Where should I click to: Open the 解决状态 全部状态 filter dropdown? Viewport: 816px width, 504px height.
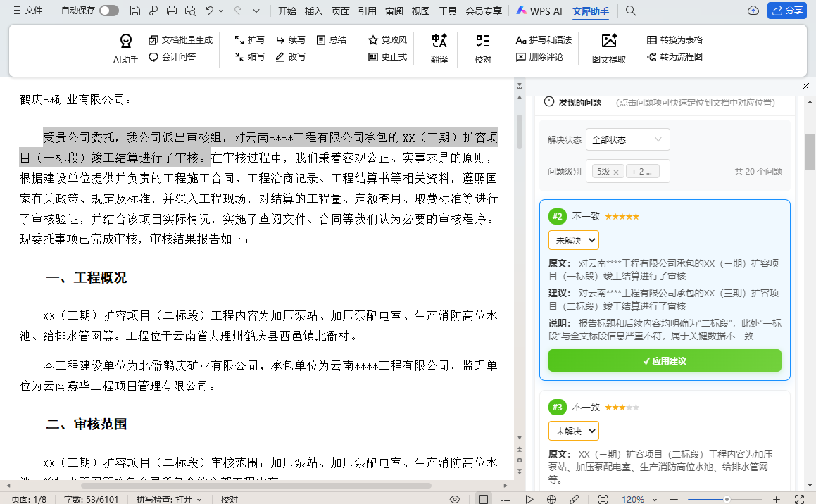click(x=627, y=139)
